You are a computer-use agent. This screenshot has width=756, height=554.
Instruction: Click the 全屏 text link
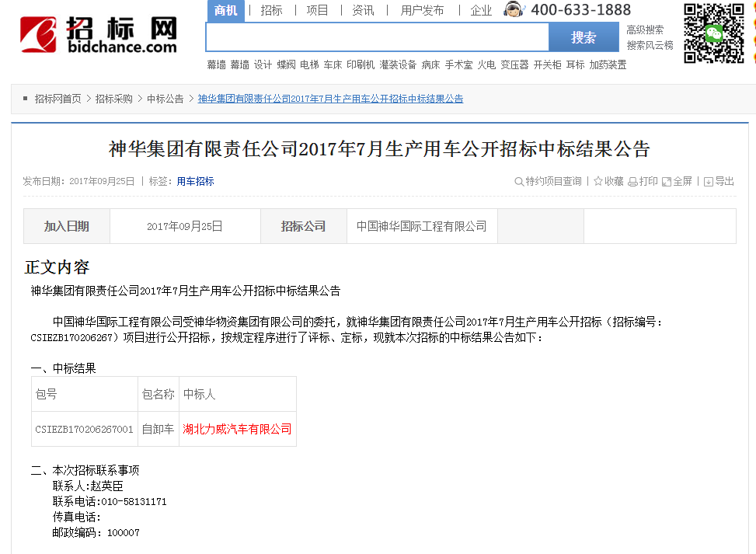click(x=683, y=181)
